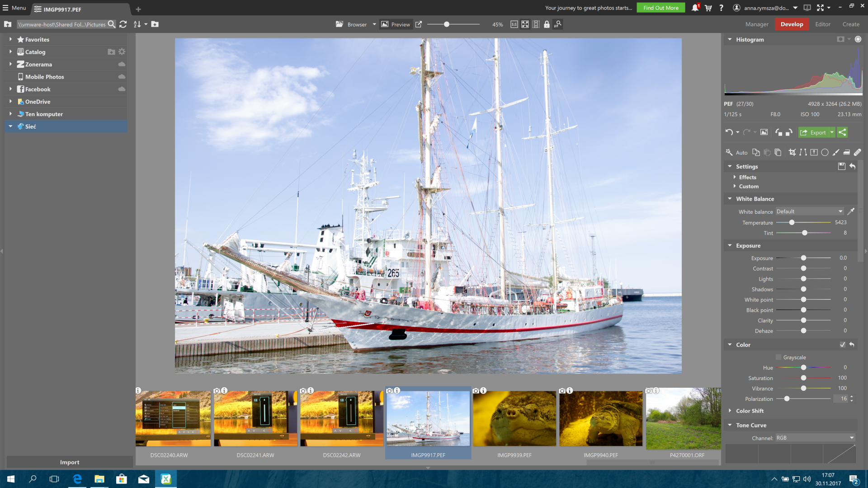Enable the Grayscale checkbox
This screenshot has width=868, height=488.
click(x=778, y=357)
